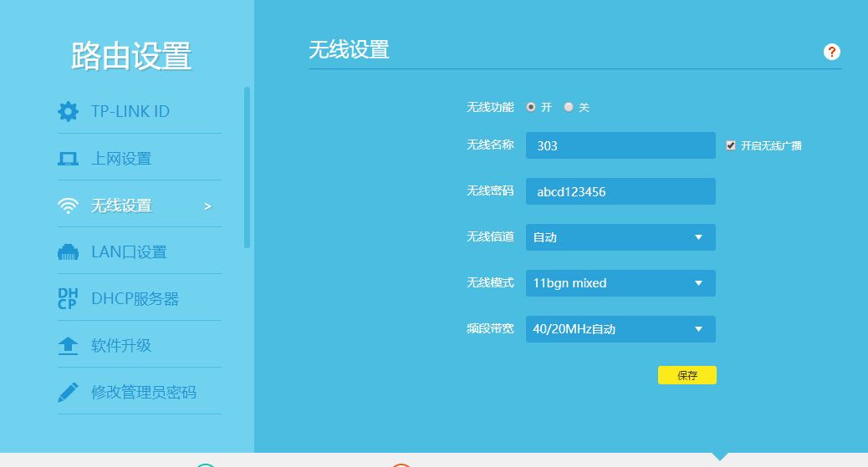
Task: Click the 无线设置 page heading
Action: (x=349, y=50)
